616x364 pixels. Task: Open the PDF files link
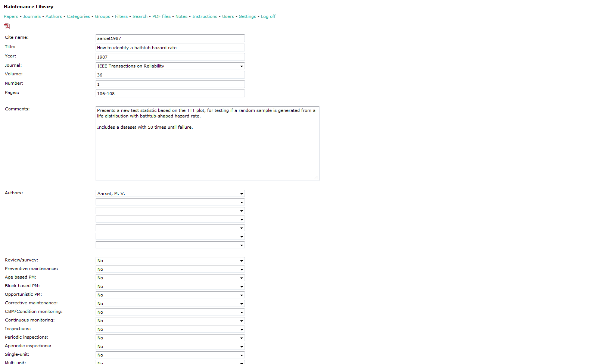click(161, 16)
